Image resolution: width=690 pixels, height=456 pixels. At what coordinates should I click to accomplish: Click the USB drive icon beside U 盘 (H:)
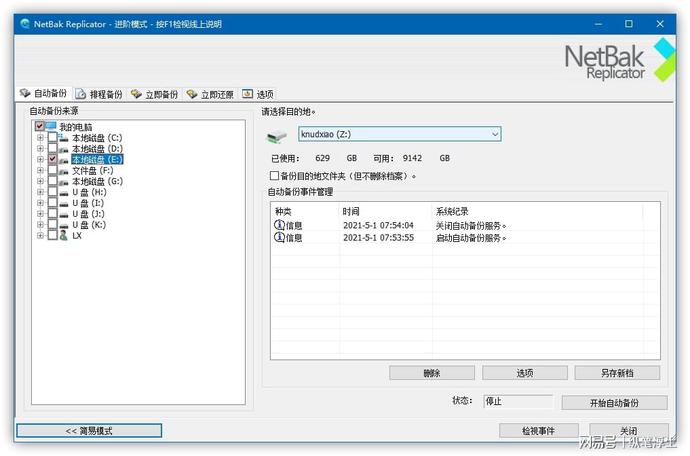coord(64,192)
